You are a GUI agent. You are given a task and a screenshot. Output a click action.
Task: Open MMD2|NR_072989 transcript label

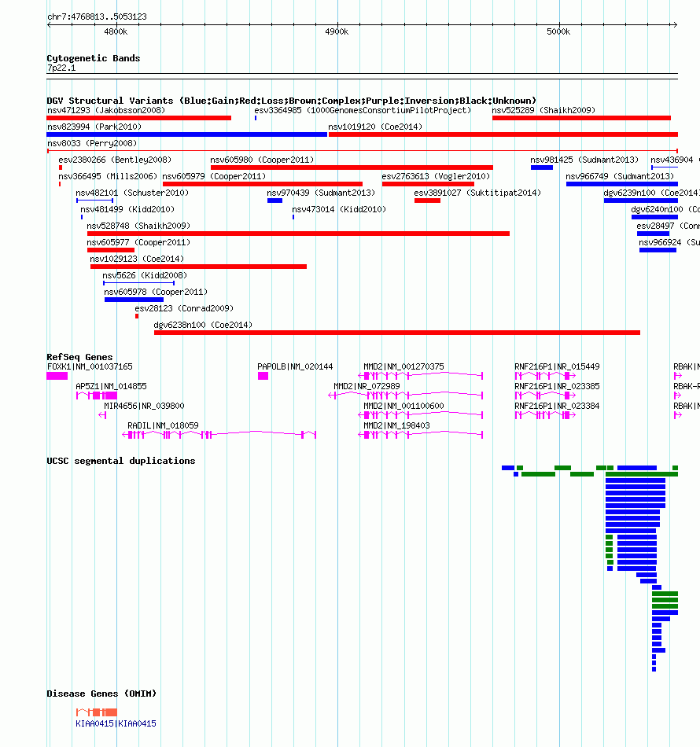click(367, 386)
